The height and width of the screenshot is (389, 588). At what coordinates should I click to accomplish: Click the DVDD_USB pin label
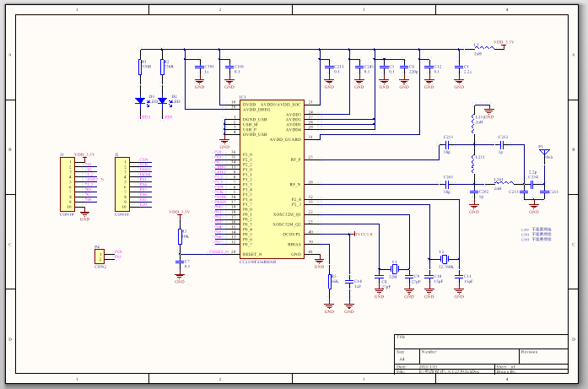click(255, 134)
